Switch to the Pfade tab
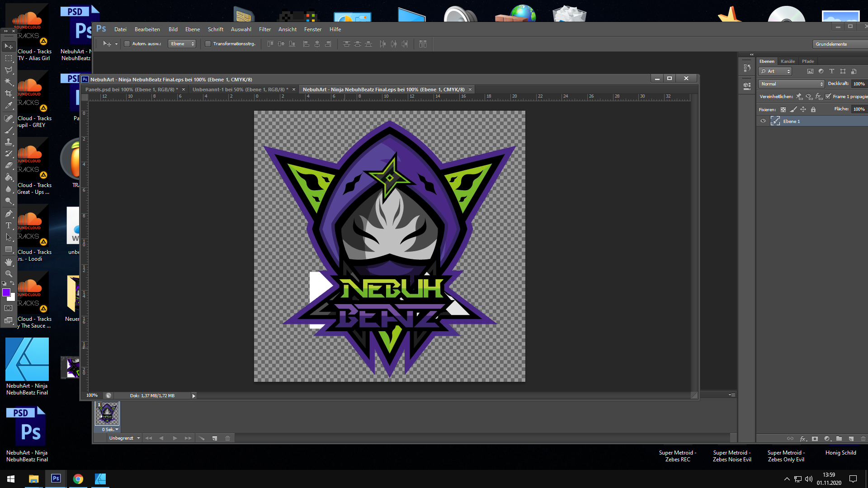868x488 pixels. pyautogui.click(x=808, y=61)
